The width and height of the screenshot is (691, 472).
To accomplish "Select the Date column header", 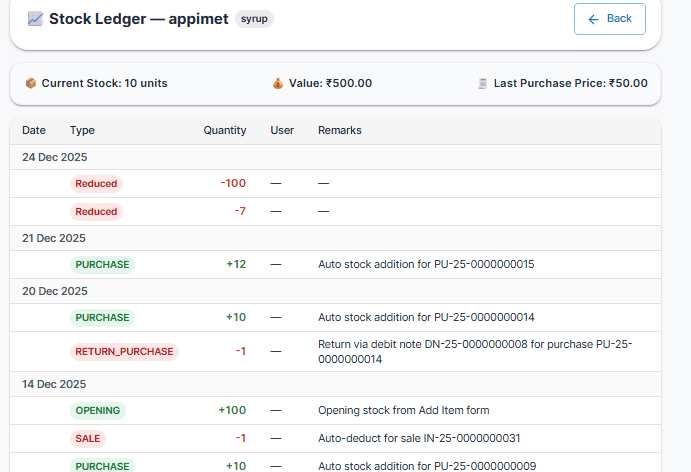I will pyautogui.click(x=34, y=130).
